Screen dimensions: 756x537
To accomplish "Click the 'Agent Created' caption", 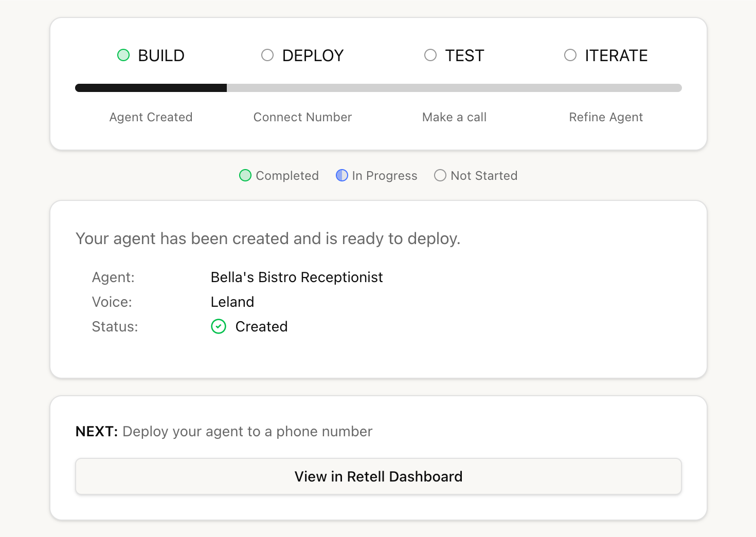I will click(151, 117).
